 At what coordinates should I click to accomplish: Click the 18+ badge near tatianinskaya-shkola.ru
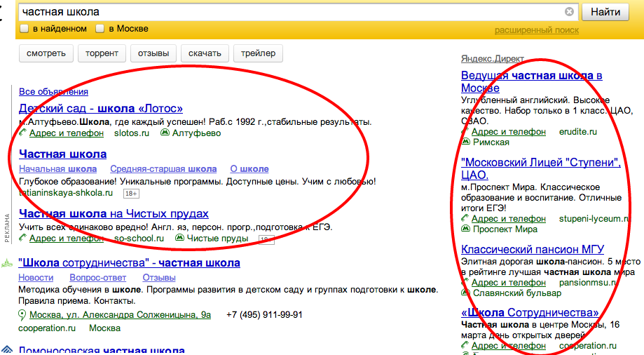[131, 194]
